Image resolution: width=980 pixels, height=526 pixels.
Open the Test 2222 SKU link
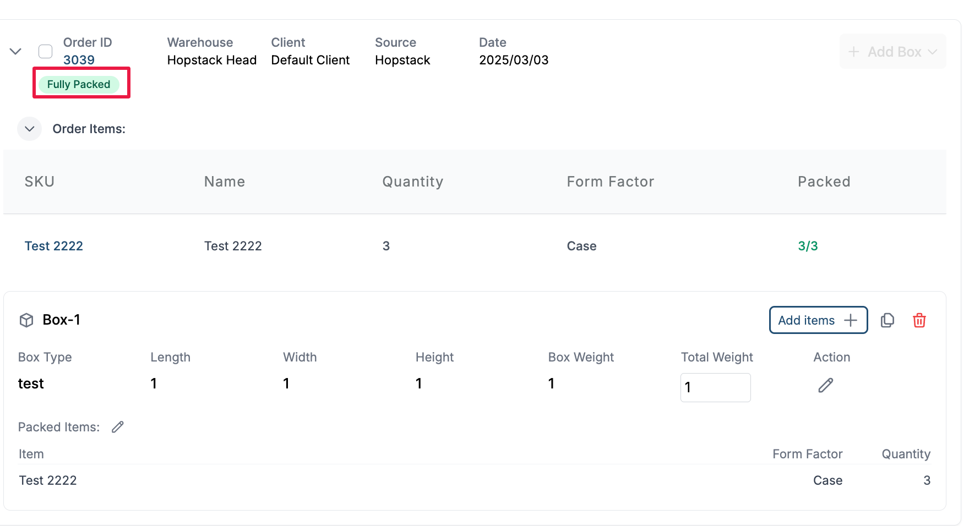click(x=53, y=246)
